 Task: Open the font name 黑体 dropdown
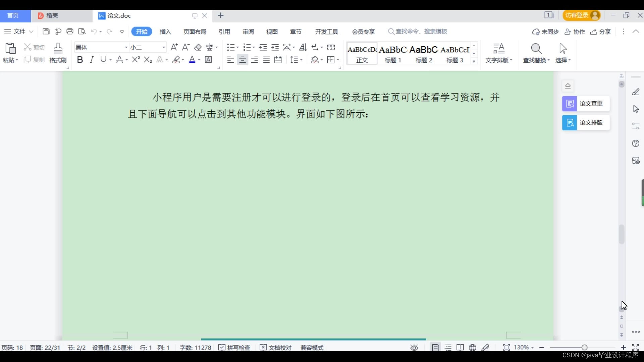(126, 47)
